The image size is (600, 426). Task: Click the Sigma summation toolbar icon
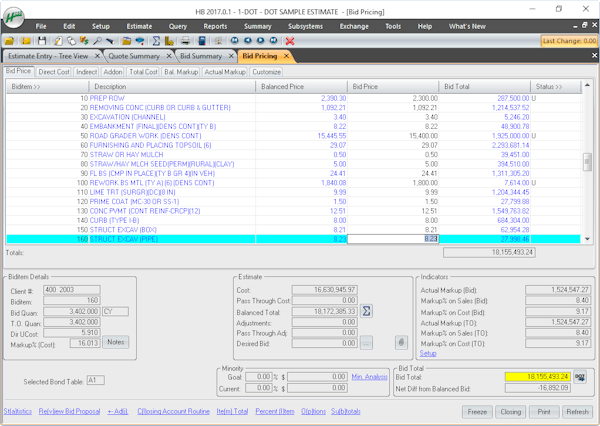[156, 41]
